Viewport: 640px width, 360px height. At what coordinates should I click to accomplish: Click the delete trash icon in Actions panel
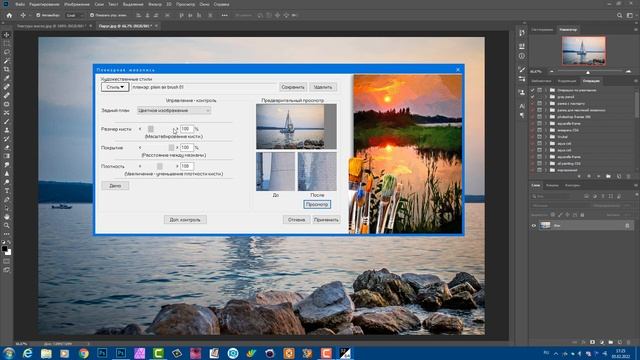tap(628, 176)
